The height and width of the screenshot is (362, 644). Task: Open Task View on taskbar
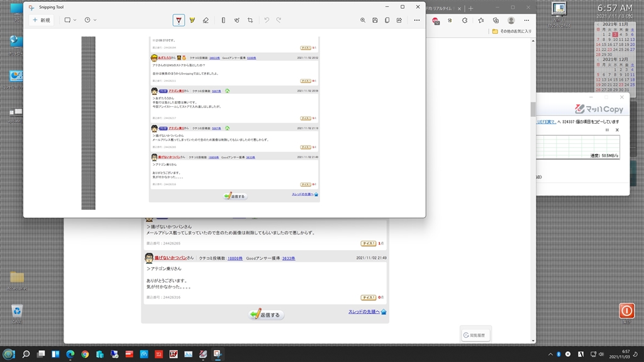point(41,354)
